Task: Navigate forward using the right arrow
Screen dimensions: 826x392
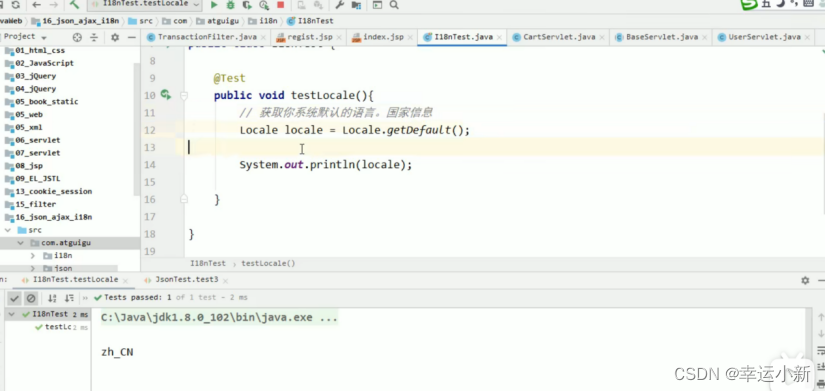Action: (x=54, y=5)
